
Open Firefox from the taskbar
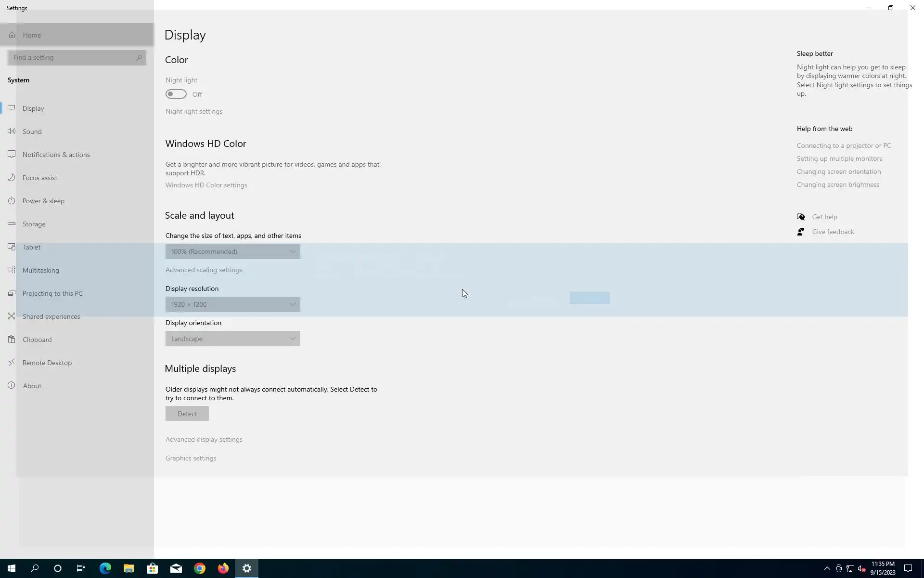point(223,568)
